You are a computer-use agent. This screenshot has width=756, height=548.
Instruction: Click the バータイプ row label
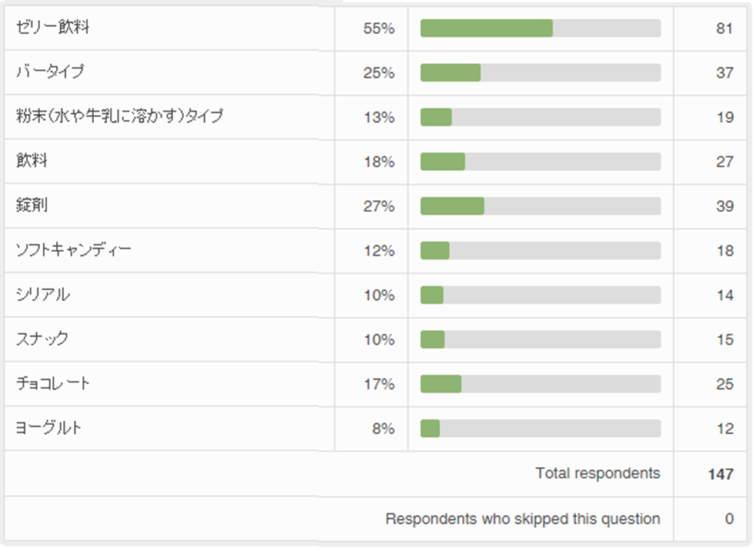(50, 72)
